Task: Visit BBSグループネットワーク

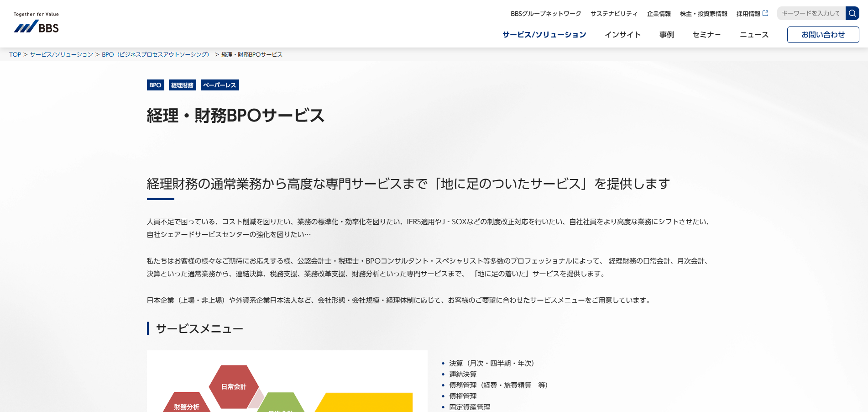Action: tap(546, 13)
